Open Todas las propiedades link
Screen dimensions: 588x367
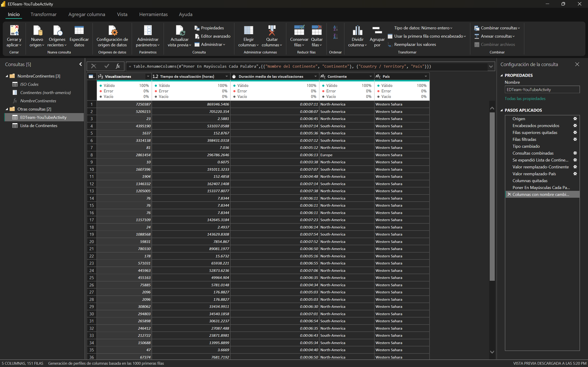(x=525, y=99)
